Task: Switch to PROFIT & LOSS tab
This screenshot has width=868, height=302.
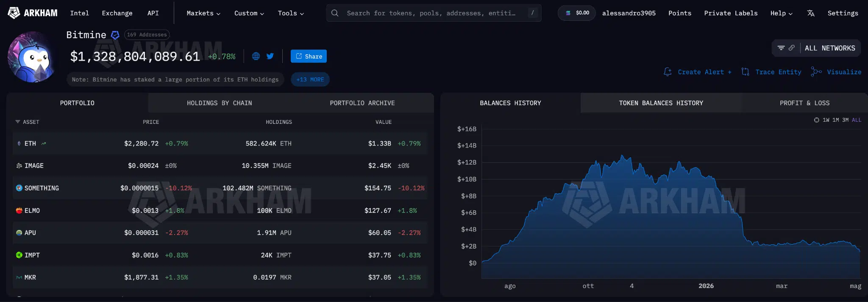Action: pos(804,103)
